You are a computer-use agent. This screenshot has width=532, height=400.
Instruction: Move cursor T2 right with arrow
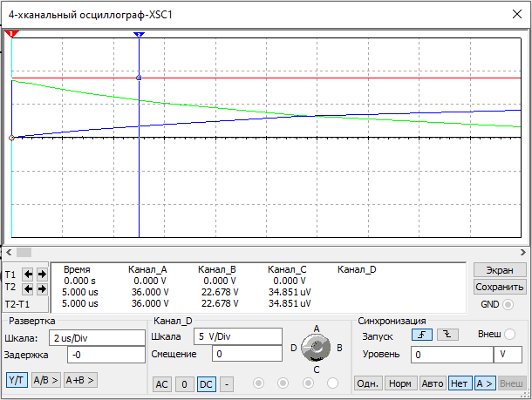[x=42, y=288]
